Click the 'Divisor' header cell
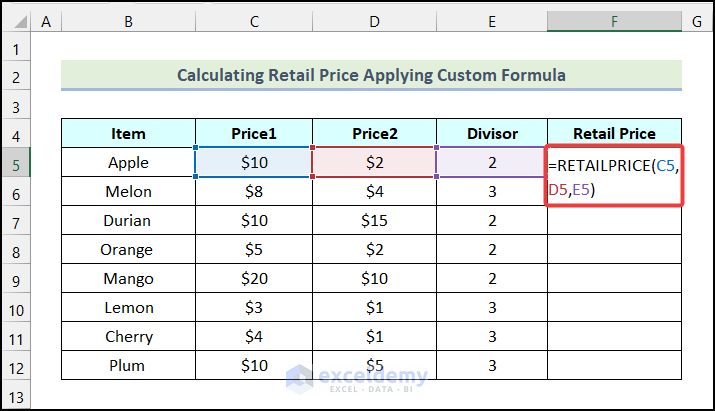This screenshot has width=715, height=411. click(492, 133)
